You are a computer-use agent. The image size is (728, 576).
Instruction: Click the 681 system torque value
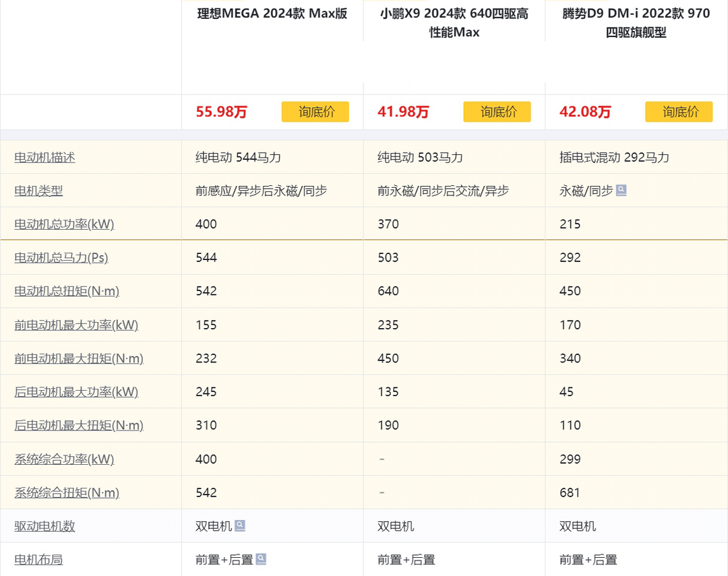pos(570,492)
